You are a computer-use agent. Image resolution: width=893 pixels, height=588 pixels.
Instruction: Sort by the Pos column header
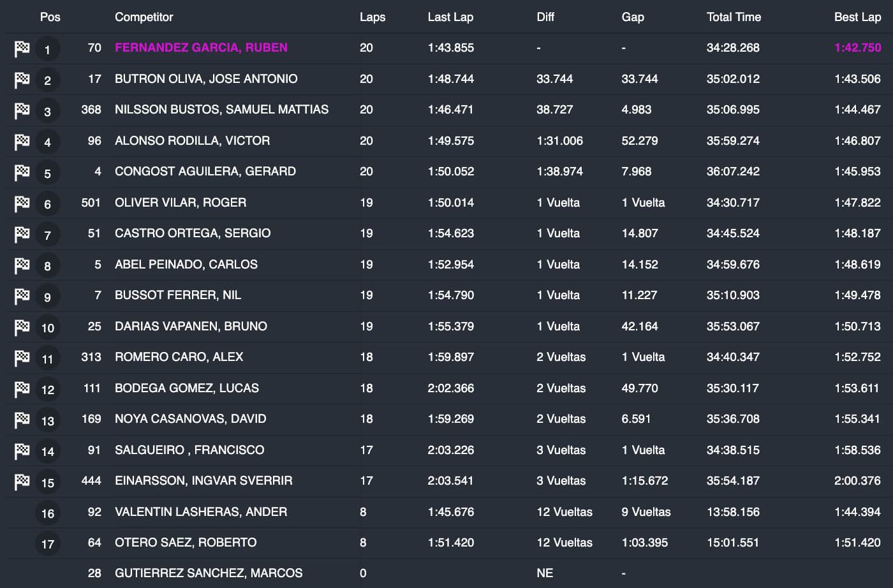pyautogui.click(x=50, y=17)
